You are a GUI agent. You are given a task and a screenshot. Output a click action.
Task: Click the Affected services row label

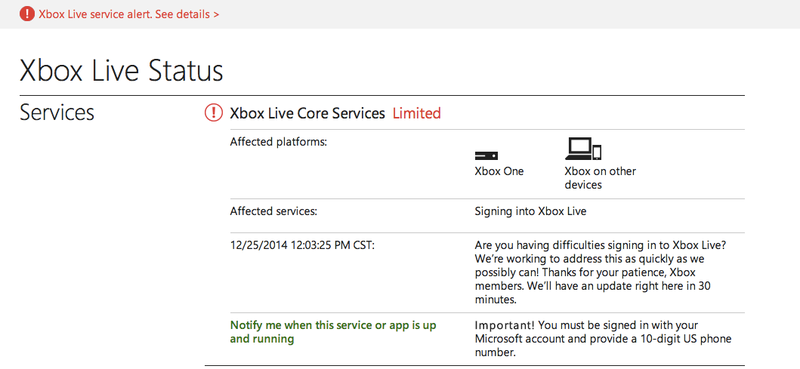click(x=273, y=211)
